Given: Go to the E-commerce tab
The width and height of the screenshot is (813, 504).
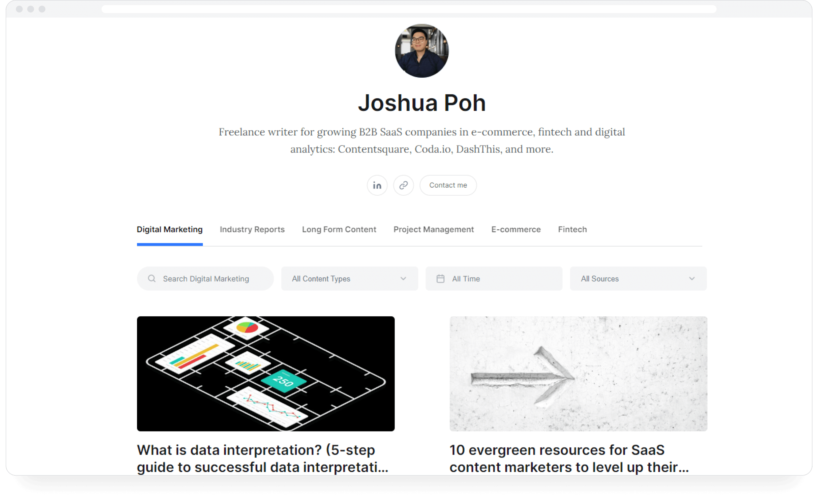Looking at the screenshot, I should (x=515, y=229).
